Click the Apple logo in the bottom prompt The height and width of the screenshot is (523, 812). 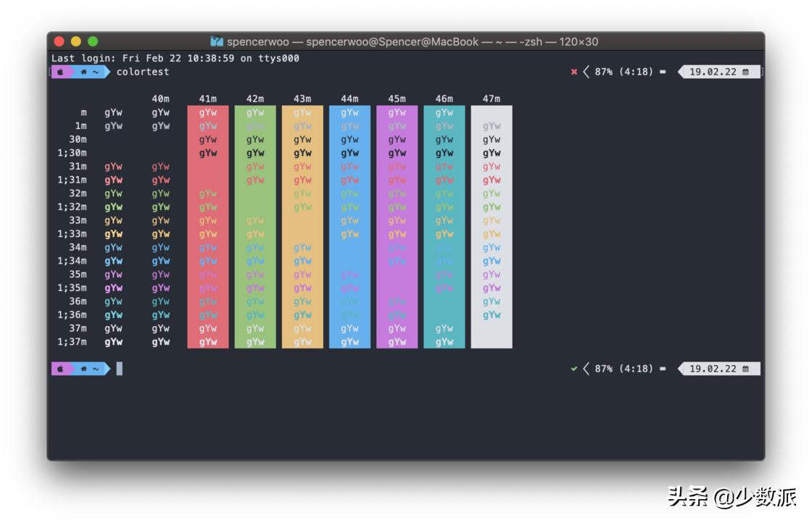point(61,369)
